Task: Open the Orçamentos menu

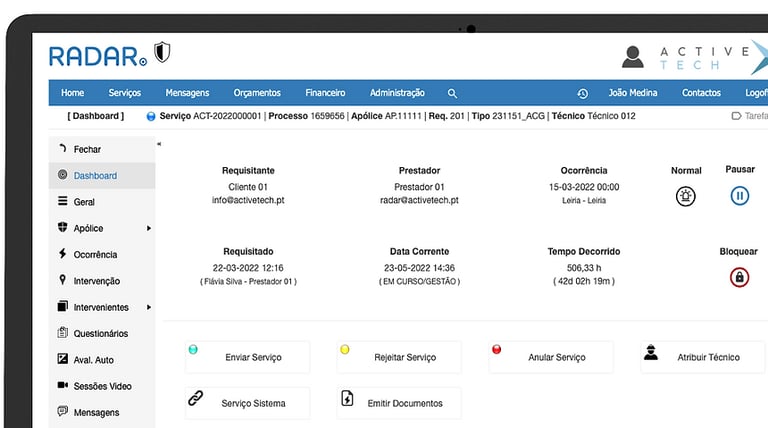Action: pos(257,93)
